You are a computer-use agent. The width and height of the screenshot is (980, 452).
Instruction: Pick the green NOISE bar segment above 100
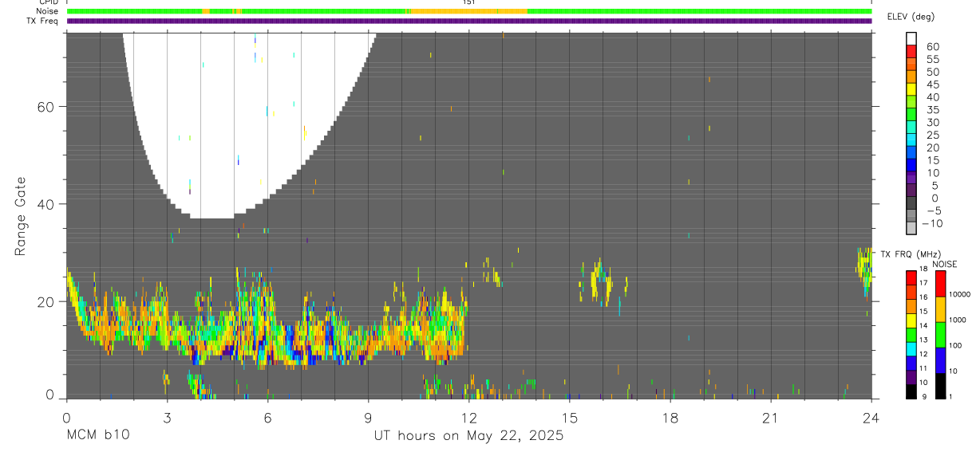[x=939, y=333]
